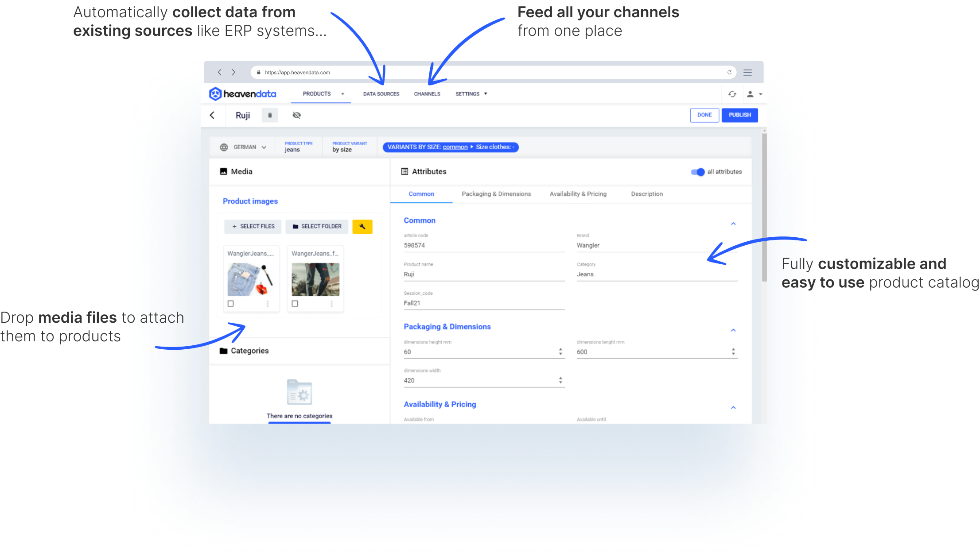Viewport: 980px width, 560px height.
Task: Click the hidden-eye visibility icon
Action: point(297,115)
